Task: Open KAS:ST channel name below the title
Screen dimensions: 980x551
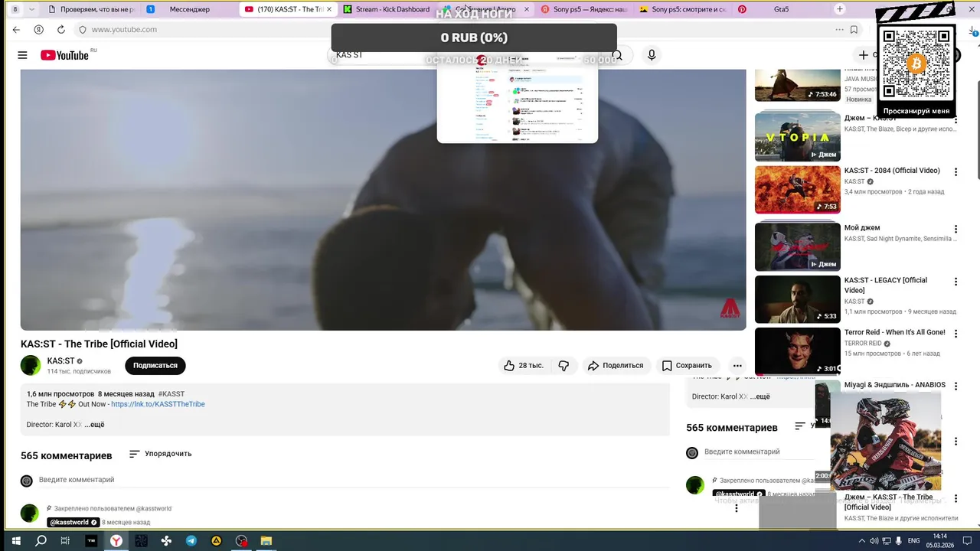Action: tap(60, 360)
